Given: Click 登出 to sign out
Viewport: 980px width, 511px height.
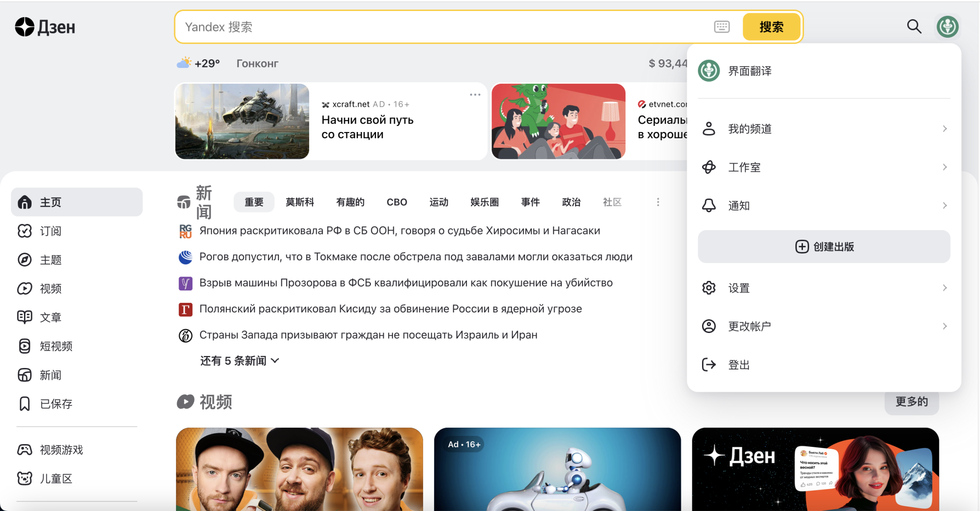Looking at the screenshot, I should click(x=738, y=365).
